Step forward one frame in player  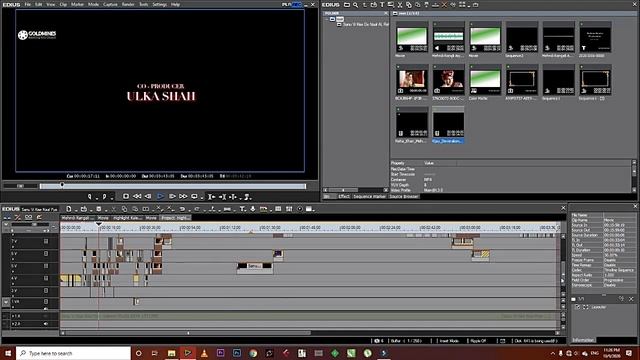(172, 197)
